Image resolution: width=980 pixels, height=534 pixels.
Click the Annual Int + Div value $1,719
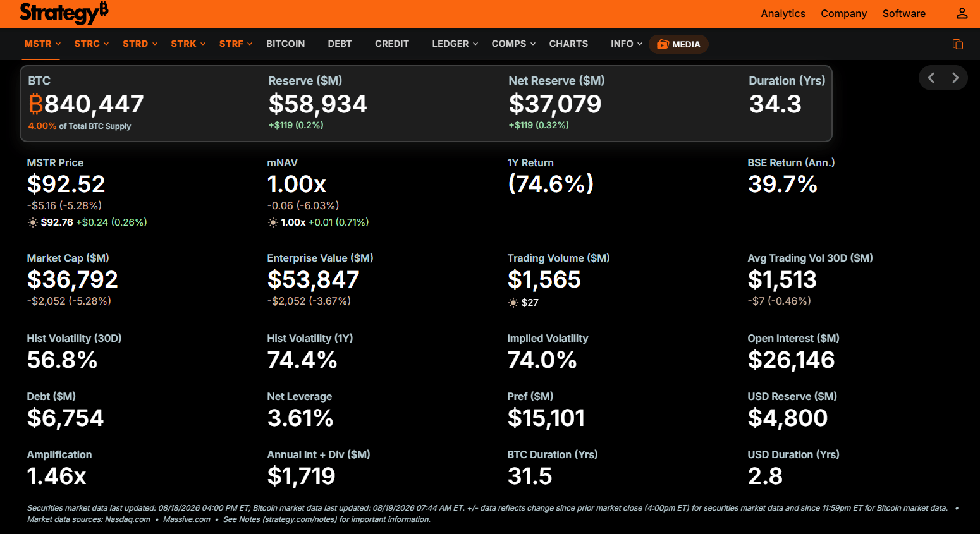coord(301,476)
